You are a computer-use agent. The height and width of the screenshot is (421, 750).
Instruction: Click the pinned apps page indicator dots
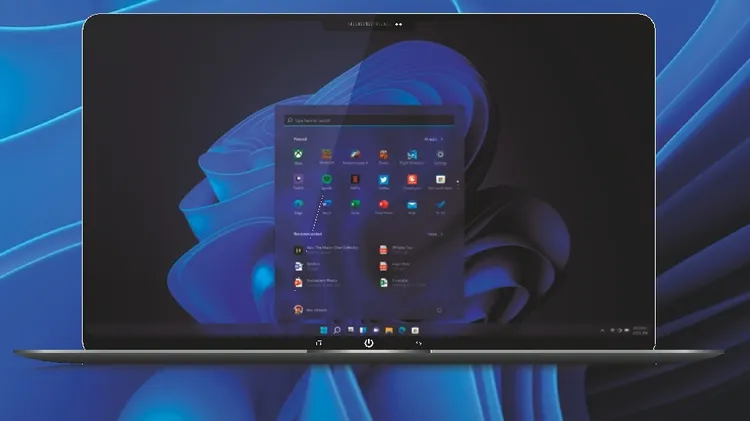point(458,185)
